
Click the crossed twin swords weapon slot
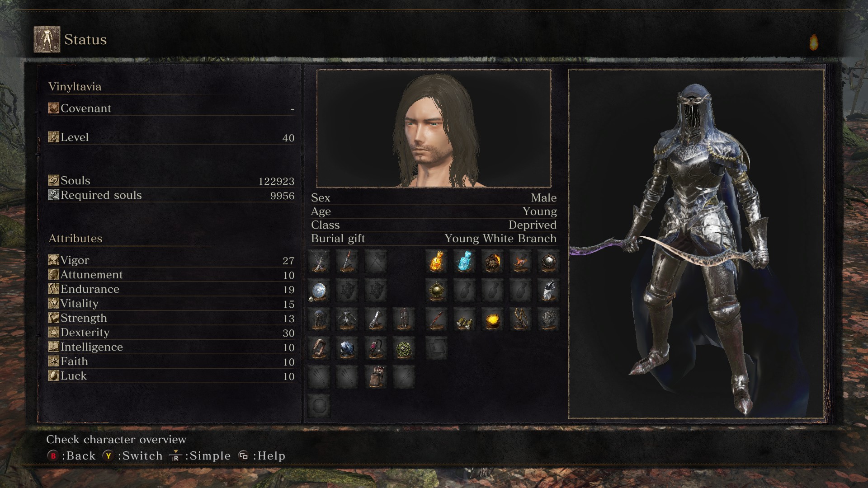[319, 261]
